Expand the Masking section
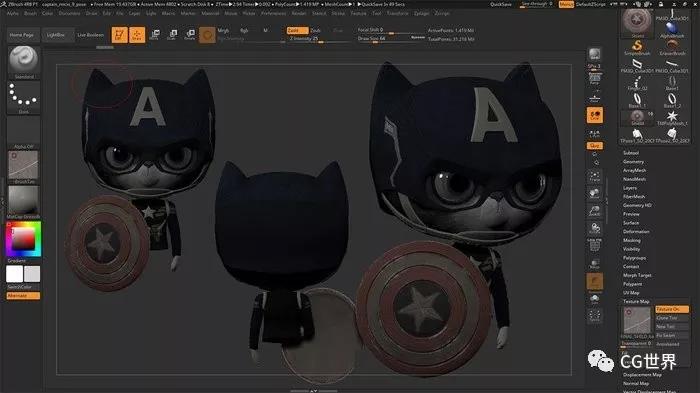 pyautogui.click(x=632, y=240)
